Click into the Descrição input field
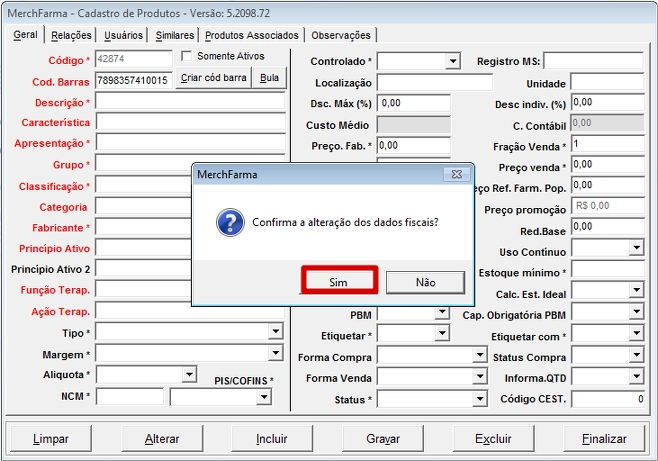The height and width of the screenshot is (461, 658). 190,102
